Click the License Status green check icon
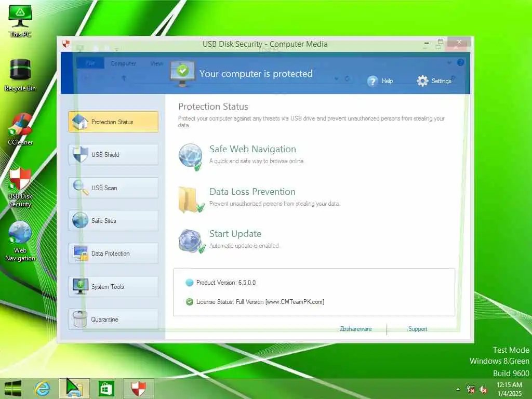Screen dimensions: 532x399 189,302
